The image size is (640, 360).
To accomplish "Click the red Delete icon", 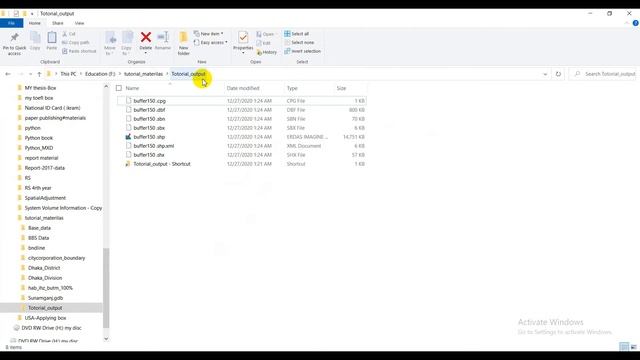I will [146, 38].
